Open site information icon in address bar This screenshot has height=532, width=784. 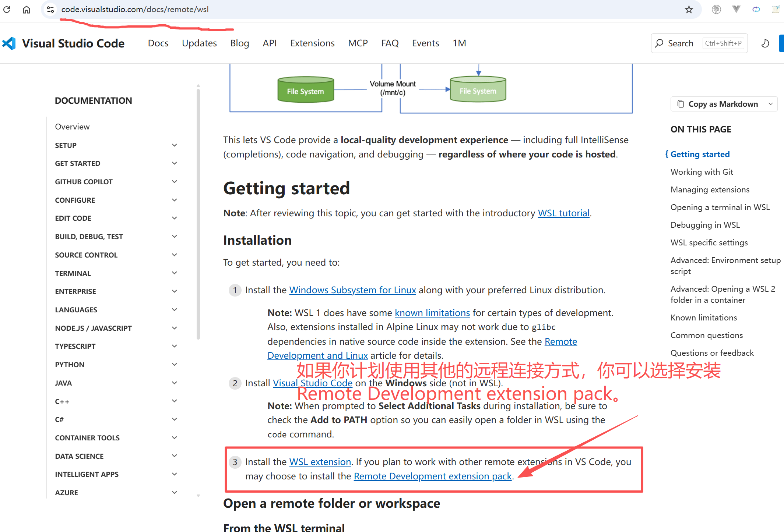coord(50,10)
